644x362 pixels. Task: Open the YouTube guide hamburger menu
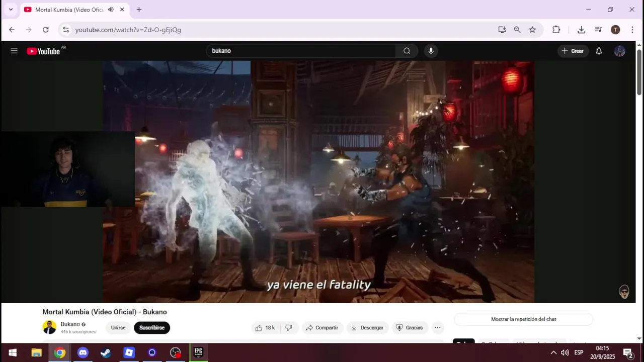(x=14, y=51)
